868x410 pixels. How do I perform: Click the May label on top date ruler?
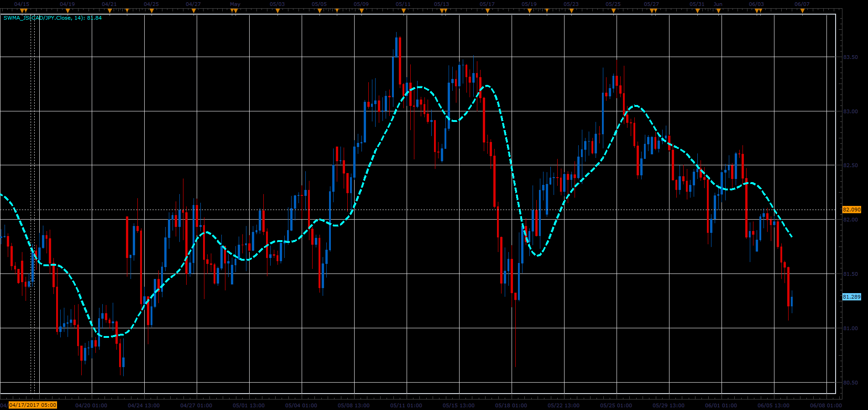coord(235,4)
